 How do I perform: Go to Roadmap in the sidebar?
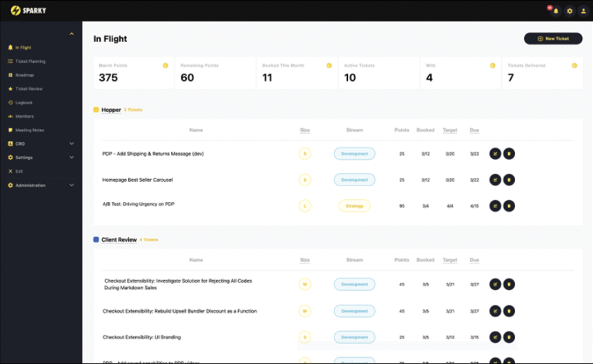pos(25,75)
